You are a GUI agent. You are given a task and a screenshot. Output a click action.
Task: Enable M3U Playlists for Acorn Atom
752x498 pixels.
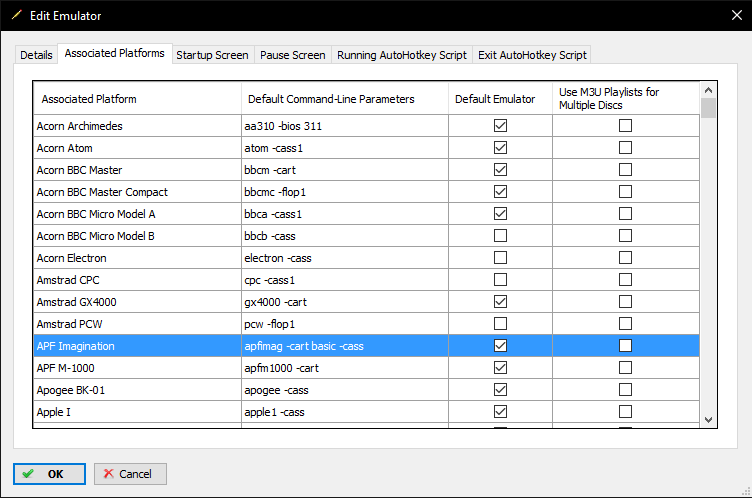click(x=625, y=148)
